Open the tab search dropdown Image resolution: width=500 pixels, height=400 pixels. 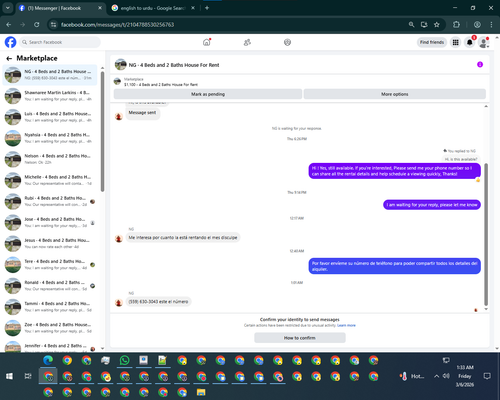(7, 8)
